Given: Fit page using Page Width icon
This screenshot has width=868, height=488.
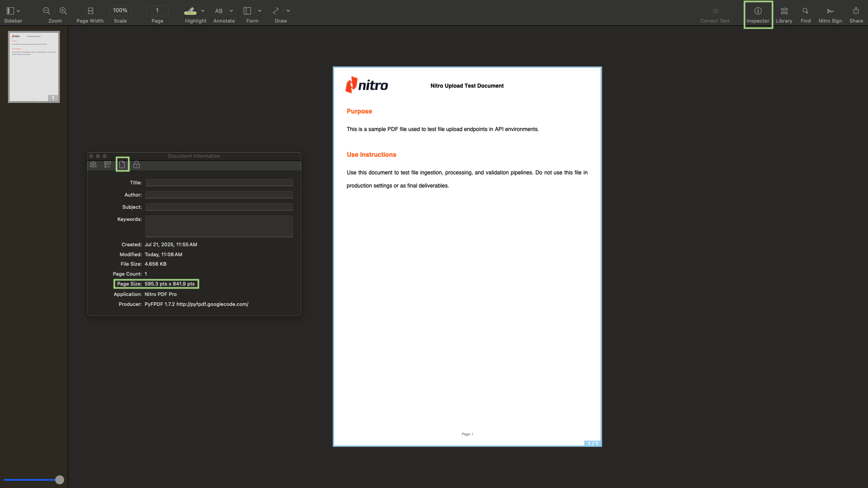Looking at the screenshot, I should pyautogui.click(x=90, y=11).
